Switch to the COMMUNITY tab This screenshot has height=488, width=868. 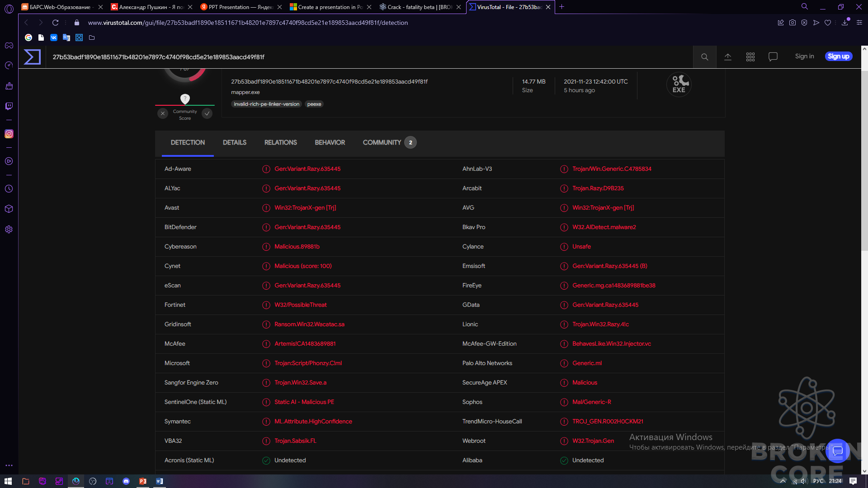(389, 143)
